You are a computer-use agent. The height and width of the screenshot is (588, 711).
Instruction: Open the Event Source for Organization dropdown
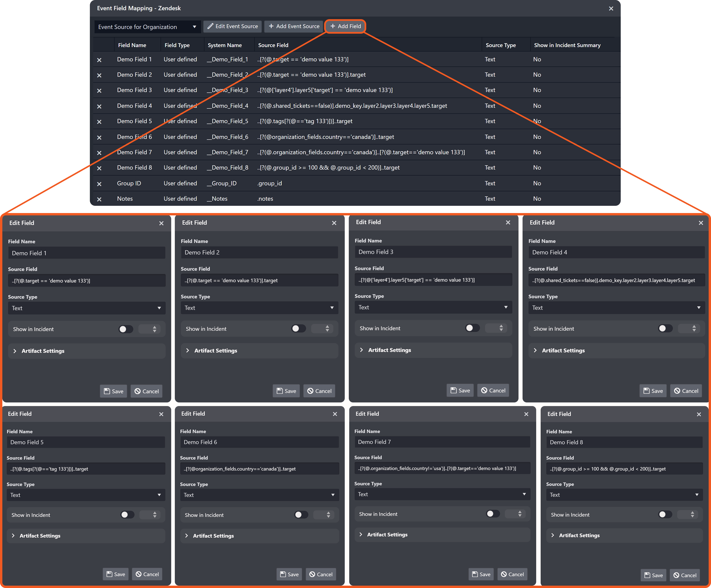pos(147,27)
